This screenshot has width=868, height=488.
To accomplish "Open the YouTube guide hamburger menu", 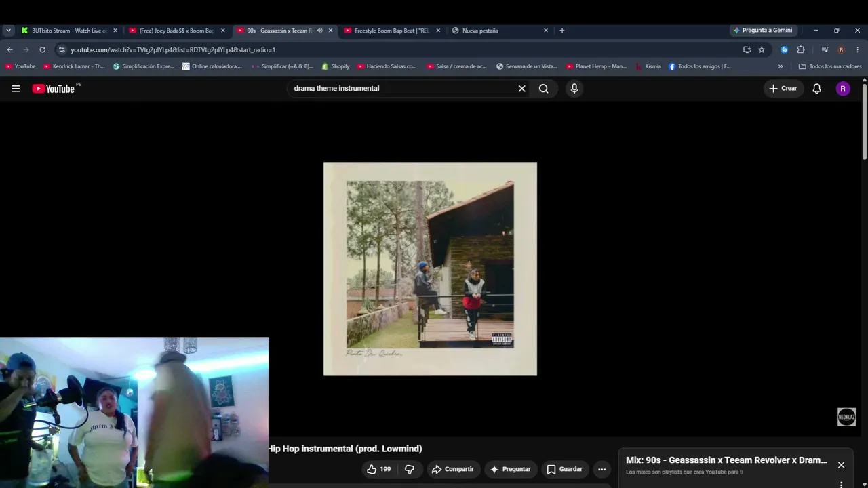I will 16,89.
